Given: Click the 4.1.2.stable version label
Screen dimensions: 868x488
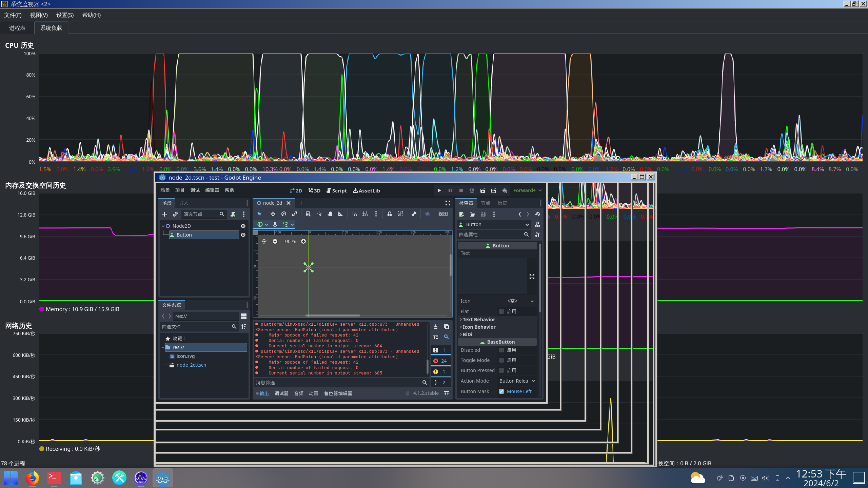Looking at the screenshot, I should click(x=426, y=393).
